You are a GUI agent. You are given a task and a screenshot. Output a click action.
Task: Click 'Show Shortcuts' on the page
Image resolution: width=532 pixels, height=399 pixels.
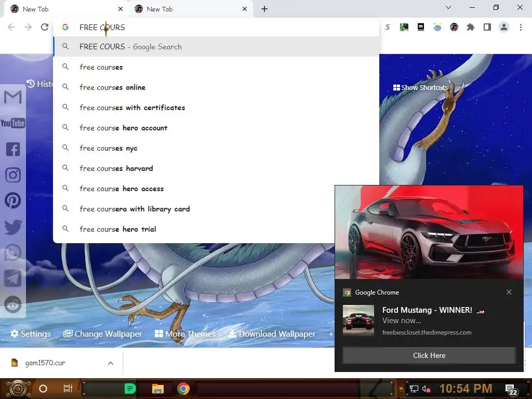(x=420, y=87)
